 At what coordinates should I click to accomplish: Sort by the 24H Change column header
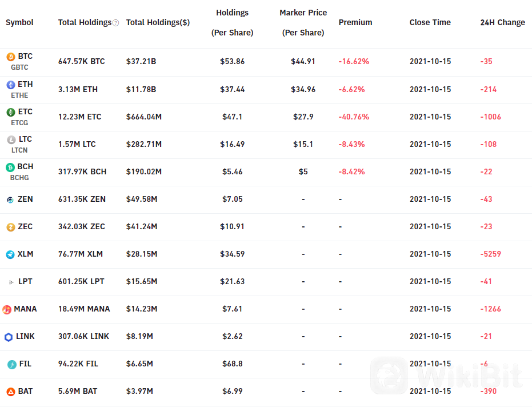(x=502, y=22)
